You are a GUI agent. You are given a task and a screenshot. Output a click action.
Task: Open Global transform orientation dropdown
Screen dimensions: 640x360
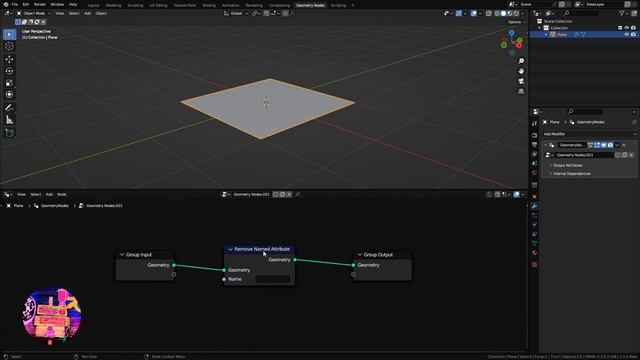pyautogui.click(x=236, y=13)
